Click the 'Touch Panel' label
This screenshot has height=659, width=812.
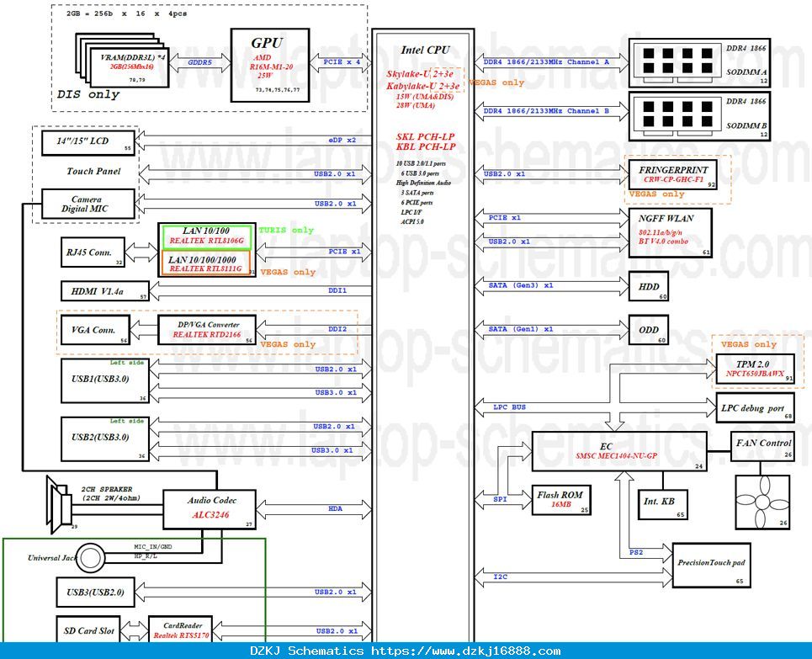[93, 171]
